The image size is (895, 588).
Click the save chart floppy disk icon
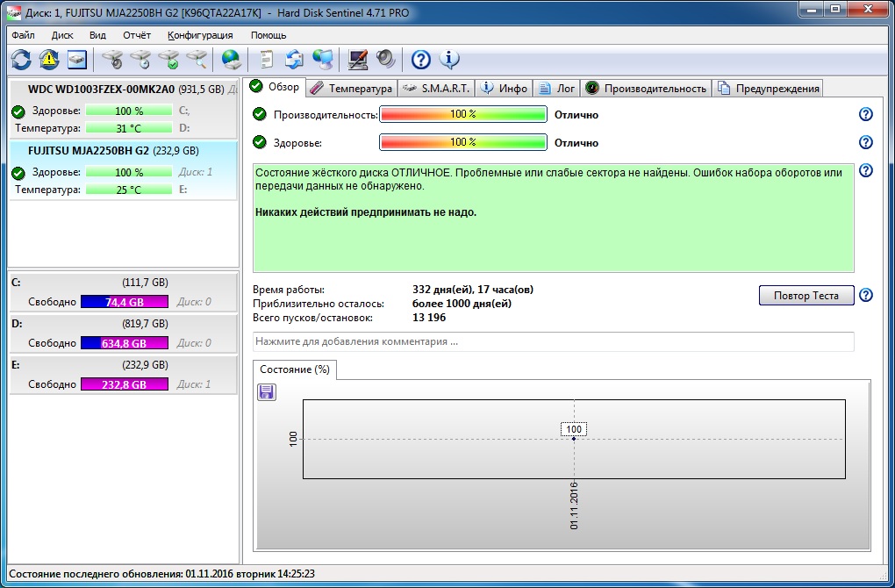(267, 391)
